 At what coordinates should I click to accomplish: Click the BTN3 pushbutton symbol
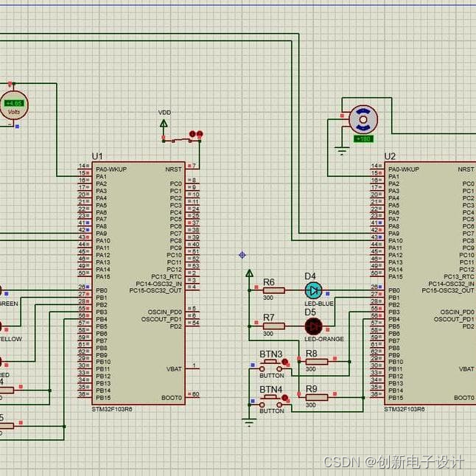(270, 365)
